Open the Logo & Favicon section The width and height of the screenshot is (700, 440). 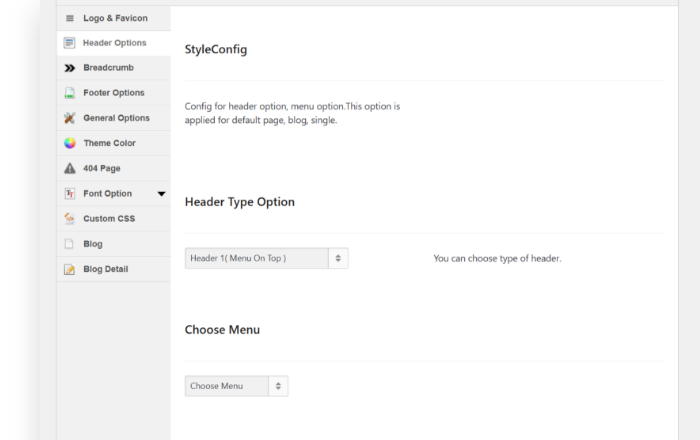114,18
